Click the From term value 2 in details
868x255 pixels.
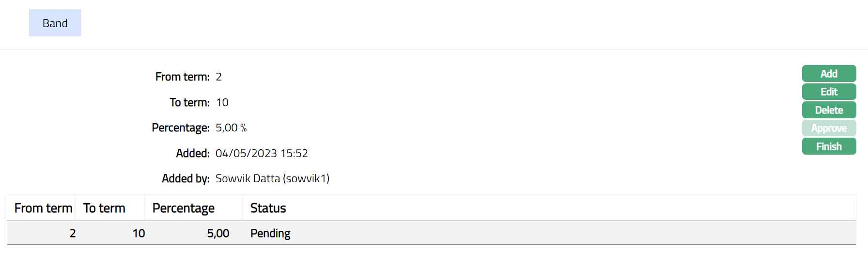(218, 77)
